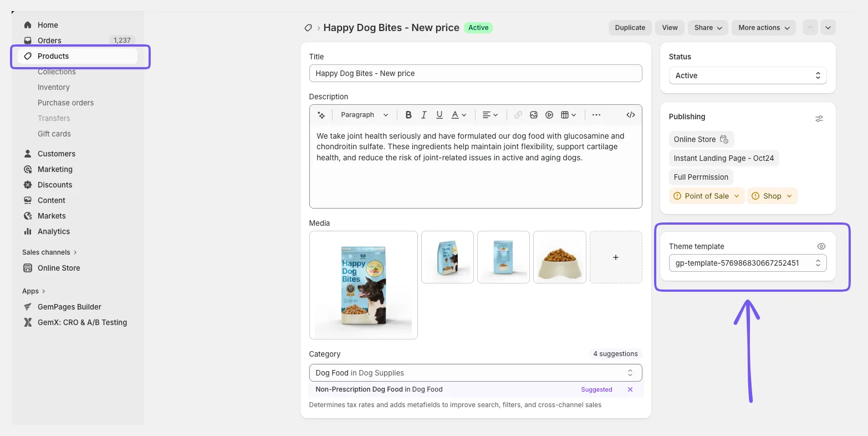868x436 pixels.
Task: Click the add media plus tile
Action: coord(616,257)
